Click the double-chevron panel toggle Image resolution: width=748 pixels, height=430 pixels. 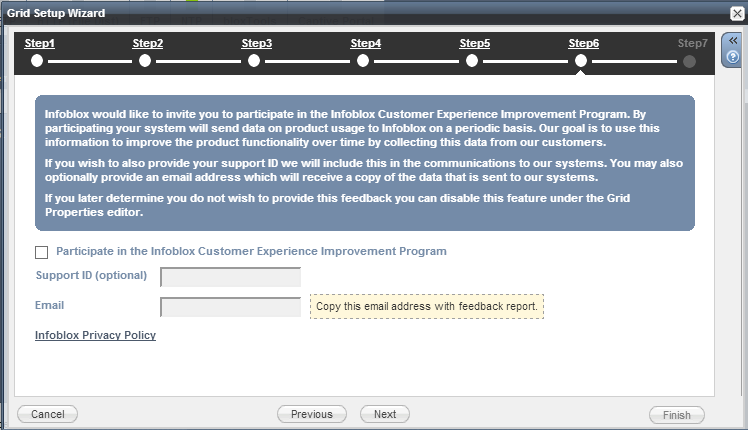click(x=733, y=41)
